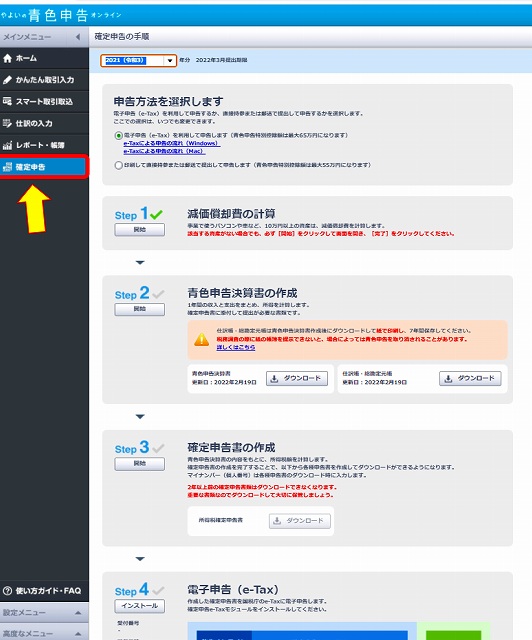Open the 詳しくはこちら link

[236, 347]
